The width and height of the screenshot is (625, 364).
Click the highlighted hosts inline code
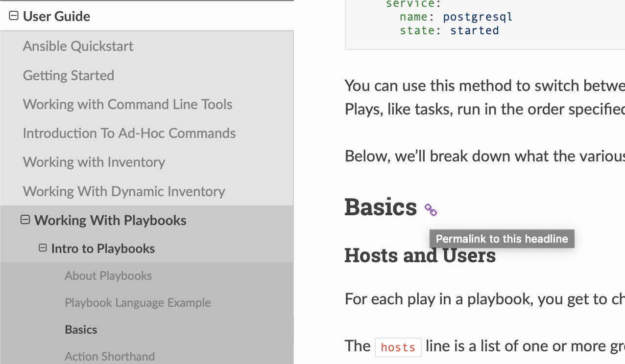coord(398,346)
